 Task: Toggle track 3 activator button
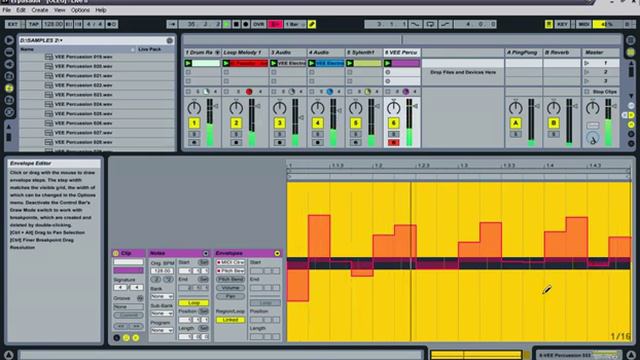click(280, 123)
